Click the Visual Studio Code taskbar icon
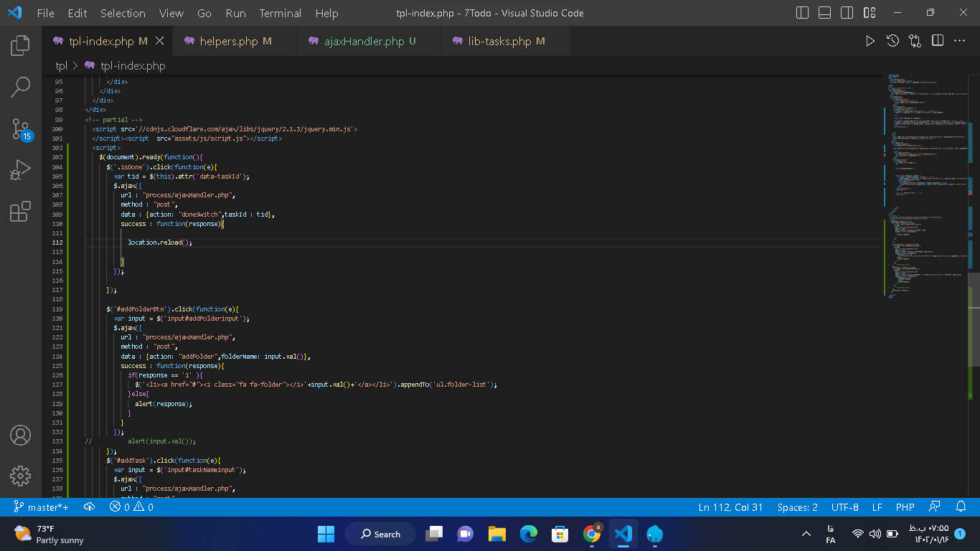980x551 pixels. [623, 534]
